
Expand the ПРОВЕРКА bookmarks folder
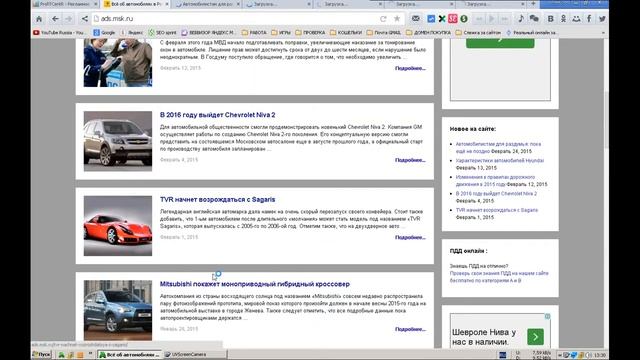[310, 32]
